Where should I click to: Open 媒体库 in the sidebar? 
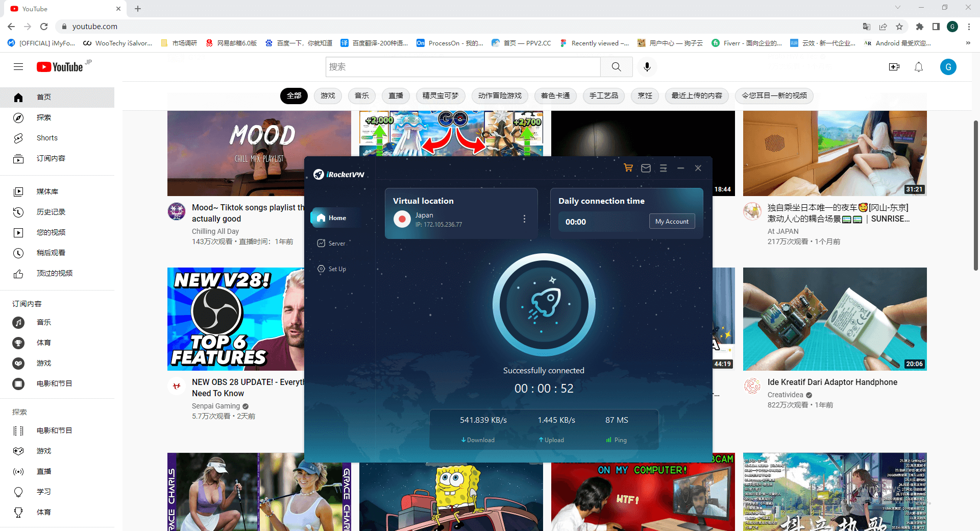point(57,191)
